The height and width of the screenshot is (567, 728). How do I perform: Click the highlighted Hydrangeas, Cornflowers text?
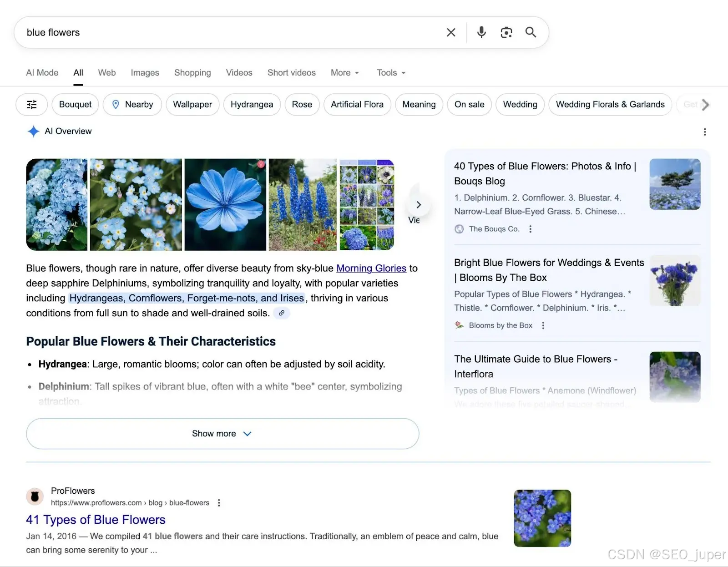click(187, 298)
